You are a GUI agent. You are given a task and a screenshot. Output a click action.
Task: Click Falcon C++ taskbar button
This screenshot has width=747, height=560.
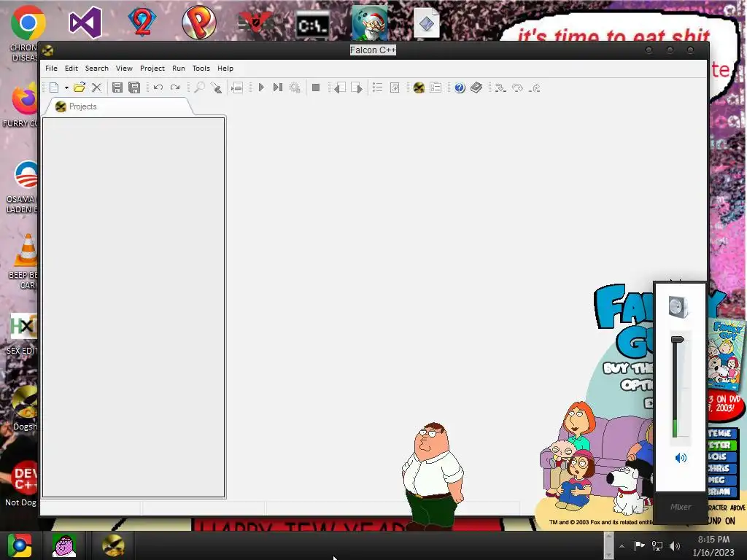tap(113, 545)
